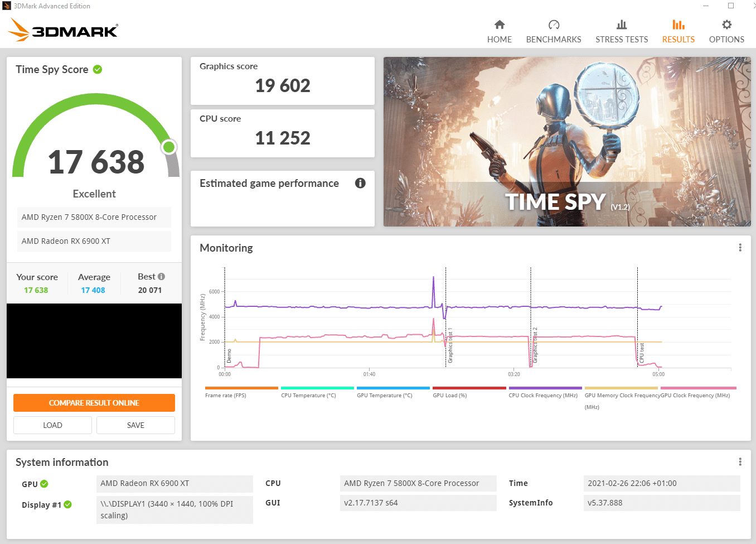The width and height of the screenshot is (756, 544).
Task: Click the LOAD button
Action: (52, 425)
